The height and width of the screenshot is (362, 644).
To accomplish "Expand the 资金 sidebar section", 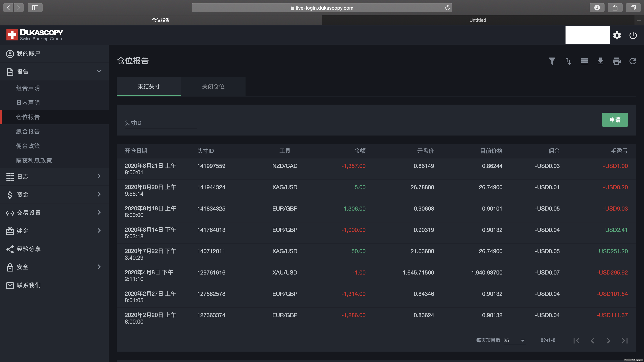I will tap(54, 195).
